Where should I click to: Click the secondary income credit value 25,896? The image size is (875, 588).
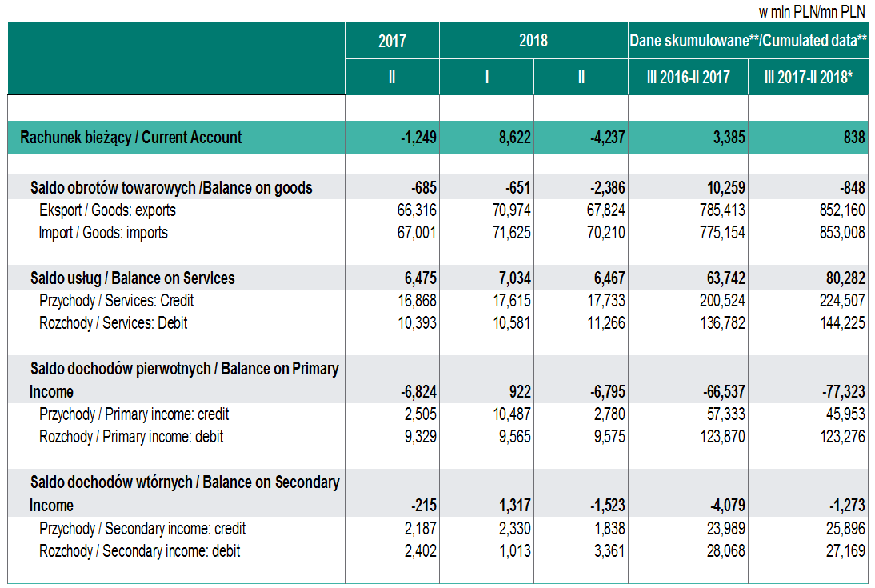point(843,528)
